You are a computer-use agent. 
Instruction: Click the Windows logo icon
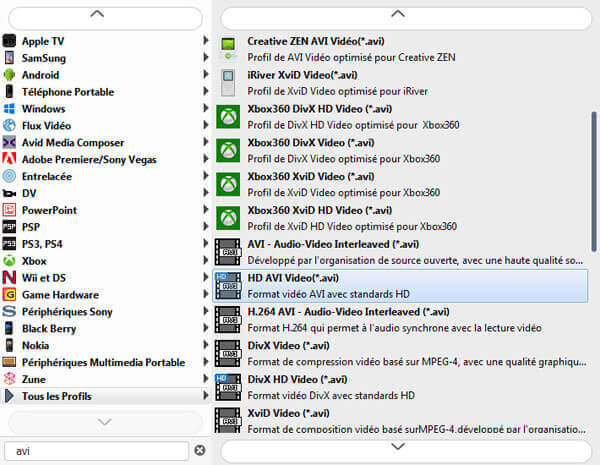10,109
